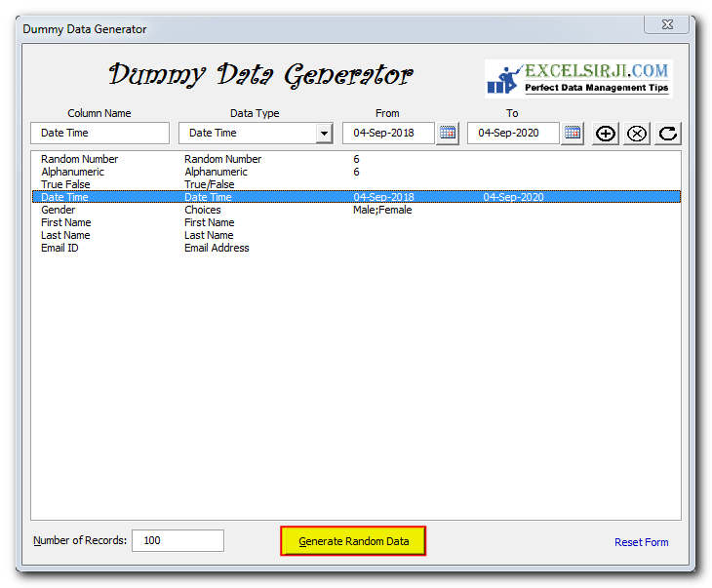Click the Male;Female choices value
This screenshot has width=712, height=588.
pos(382,210)
